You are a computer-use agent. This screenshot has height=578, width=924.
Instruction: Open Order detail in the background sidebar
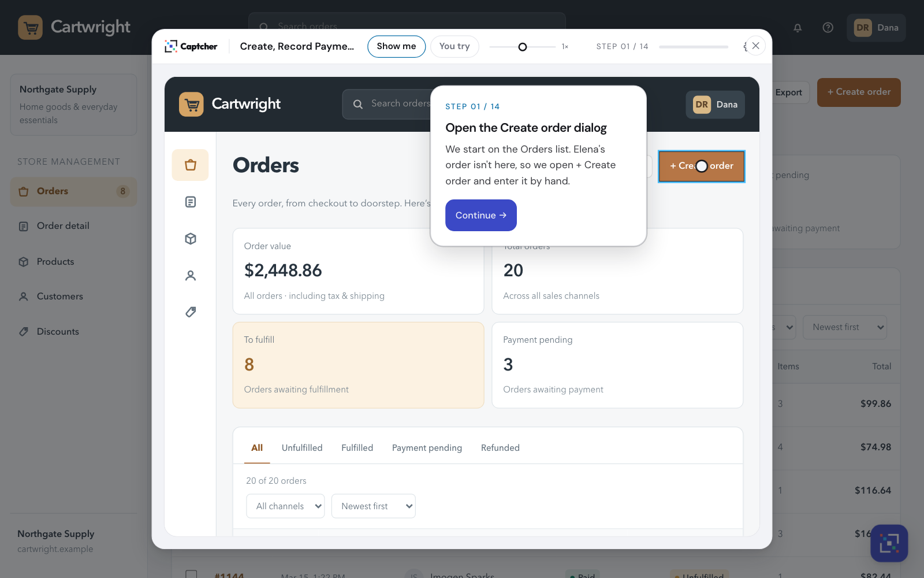tap(74, 227)
